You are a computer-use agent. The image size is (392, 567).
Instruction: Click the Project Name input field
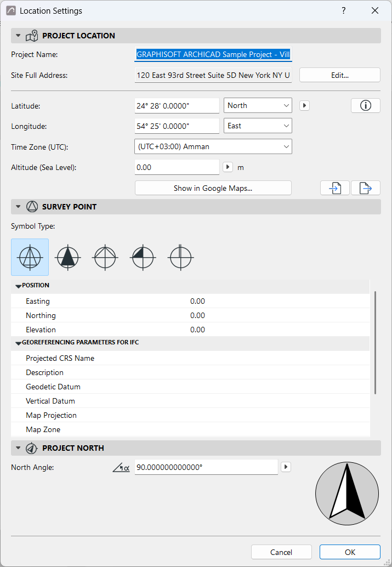click(x=213, y=55)
